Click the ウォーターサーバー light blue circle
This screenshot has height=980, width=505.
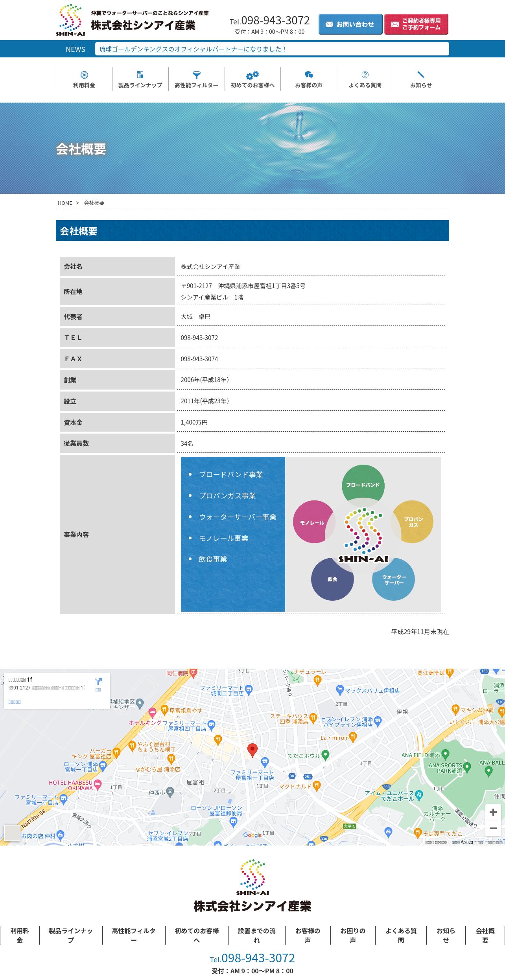[393, 579]
